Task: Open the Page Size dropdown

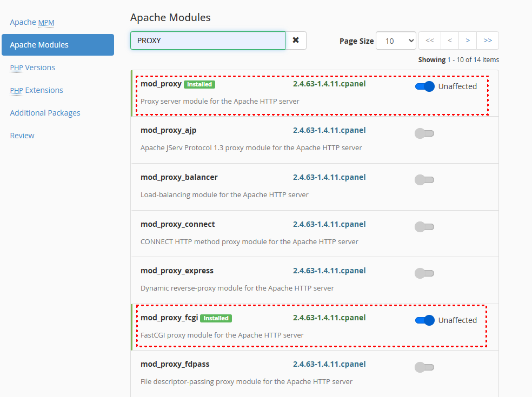Action: click(396, 41)
